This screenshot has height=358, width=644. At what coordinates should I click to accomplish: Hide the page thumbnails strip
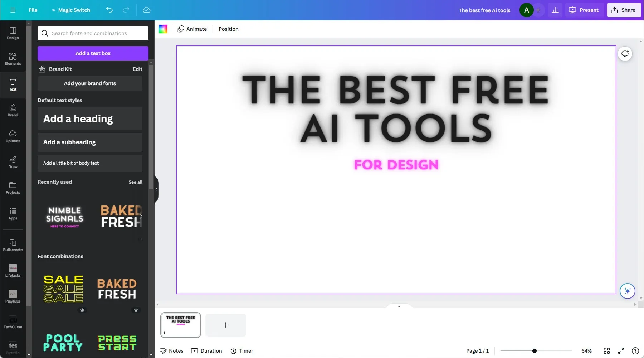click(x=399, y=306)
